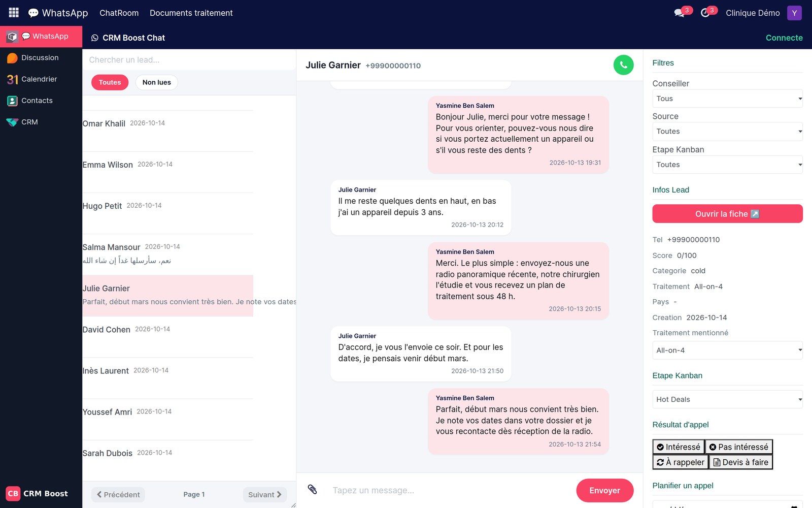Click the WhatsApp speech bubble icon in top bar
This screenshot has height=508, width=812.
coord(33,13)
